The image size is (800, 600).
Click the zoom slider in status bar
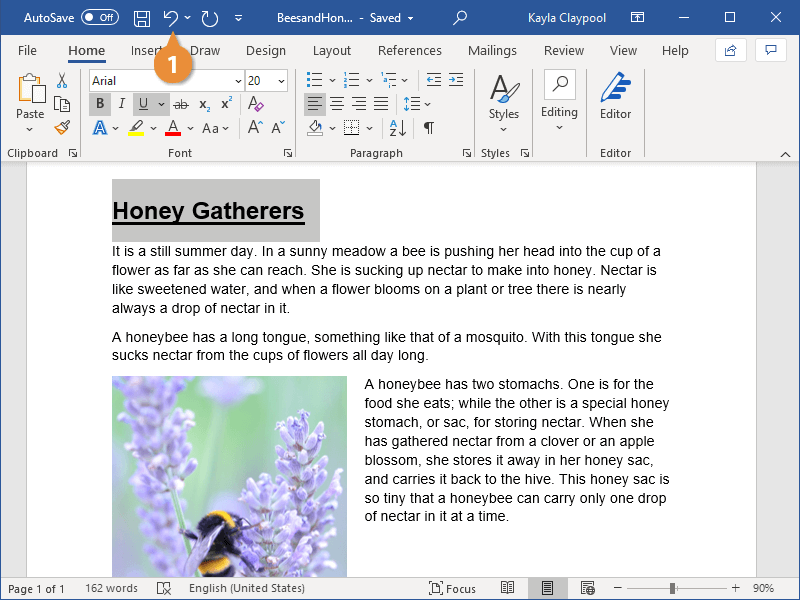click(673, 588)
